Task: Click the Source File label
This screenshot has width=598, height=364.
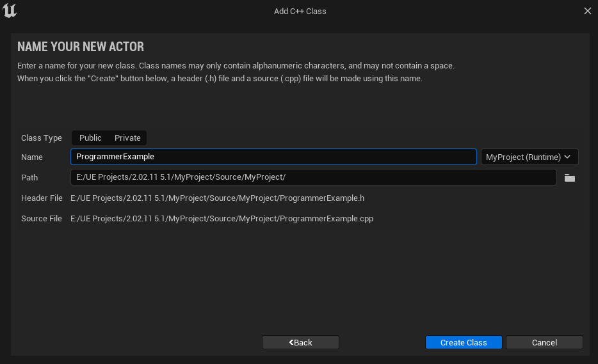Action: coord(42,218)
